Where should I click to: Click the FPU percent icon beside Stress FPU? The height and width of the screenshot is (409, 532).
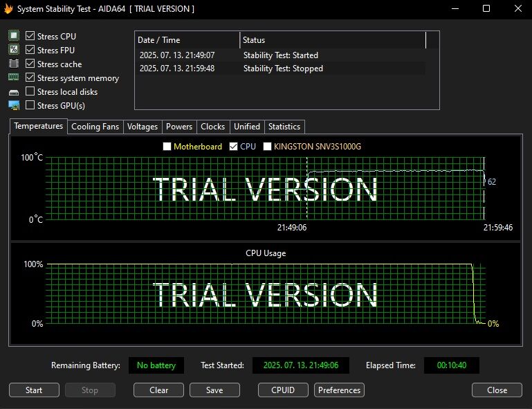14,49
